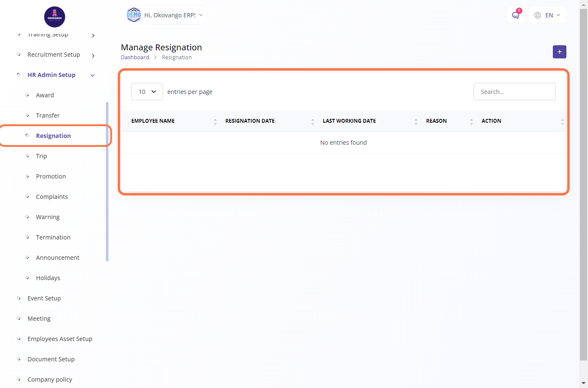Collapse the HR Admin Setup menu
The image size is (588, 388).
[x=93, y=75]
